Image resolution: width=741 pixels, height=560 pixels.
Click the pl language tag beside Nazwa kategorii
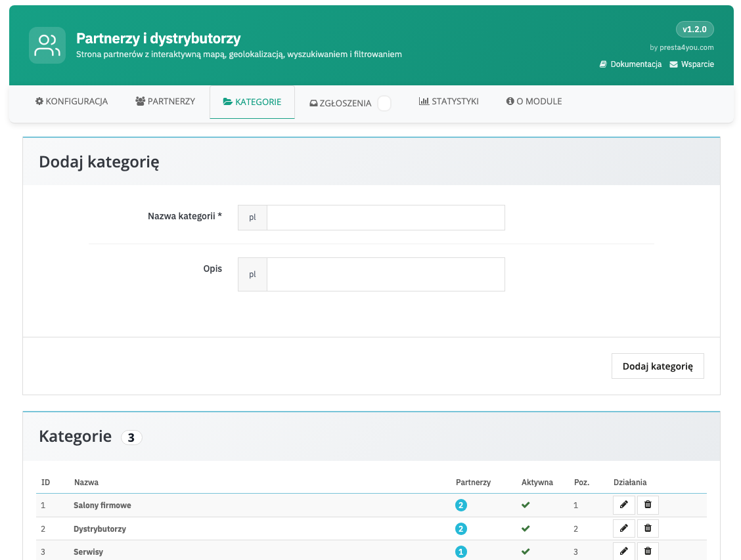[x=252, y=218]
